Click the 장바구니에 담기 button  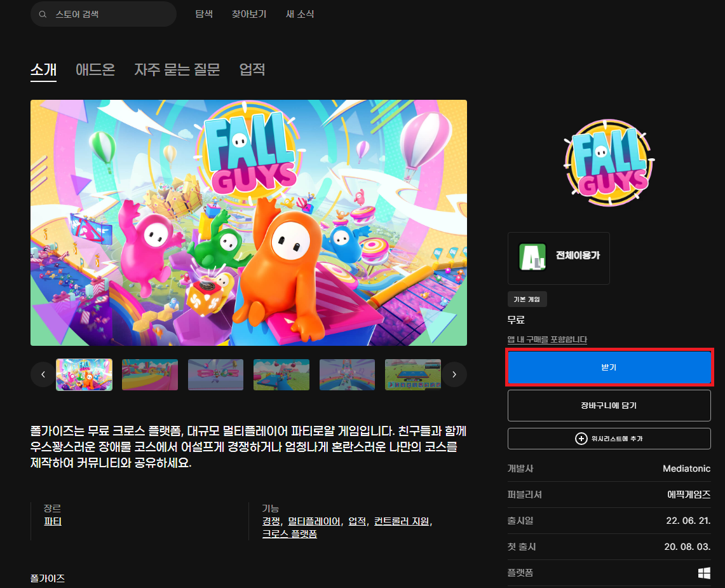(x=609, y=406)
